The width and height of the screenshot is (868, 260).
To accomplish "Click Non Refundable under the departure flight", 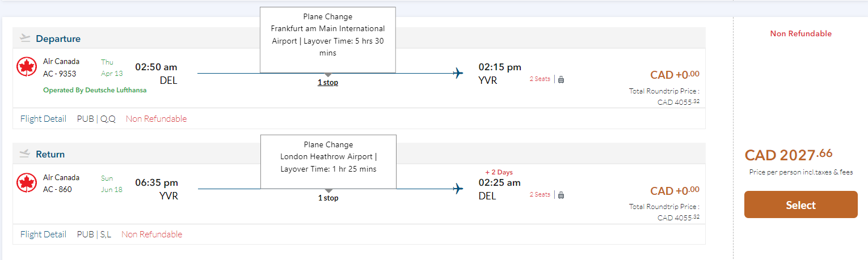I will 156,119.
